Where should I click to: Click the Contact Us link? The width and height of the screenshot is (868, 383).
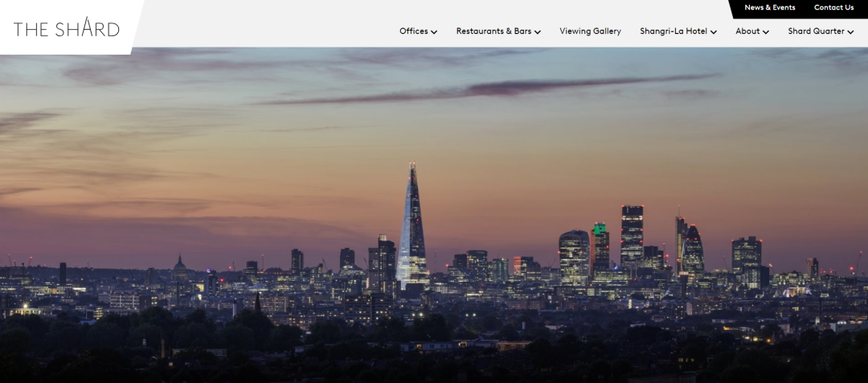(833, 8)
